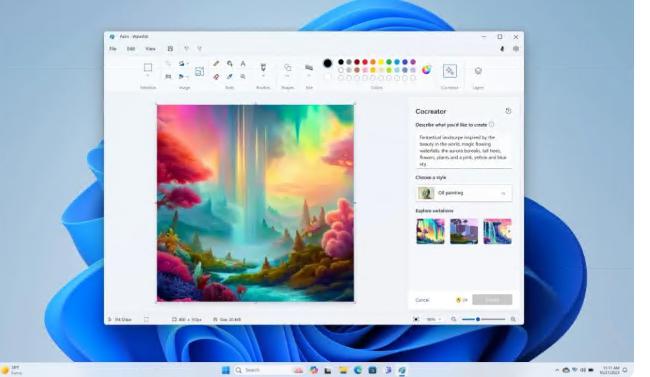The image size is (650, 377).
Task: Pick the red palette color
Action: click(x=365, y=62)
